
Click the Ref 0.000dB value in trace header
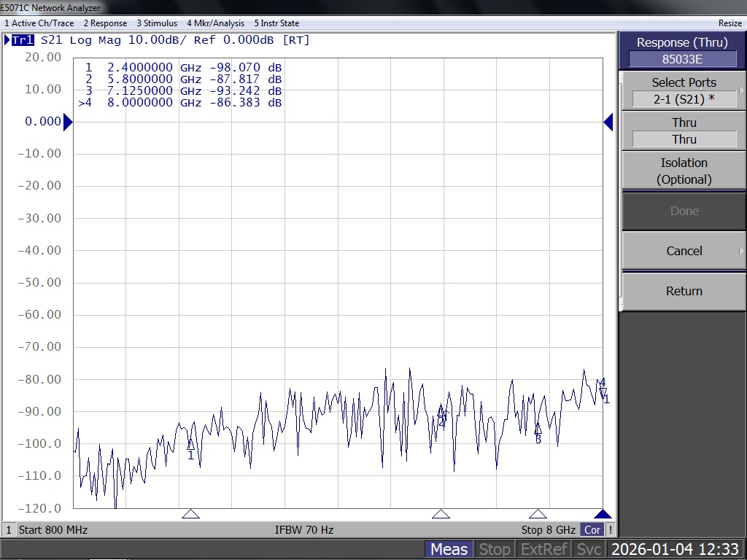(x=233, y=40)
